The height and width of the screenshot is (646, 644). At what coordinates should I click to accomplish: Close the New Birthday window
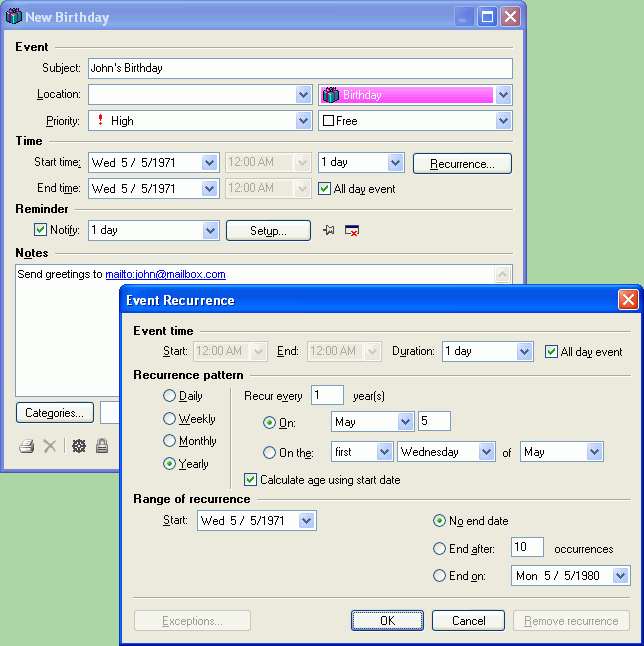click(510, 17)
